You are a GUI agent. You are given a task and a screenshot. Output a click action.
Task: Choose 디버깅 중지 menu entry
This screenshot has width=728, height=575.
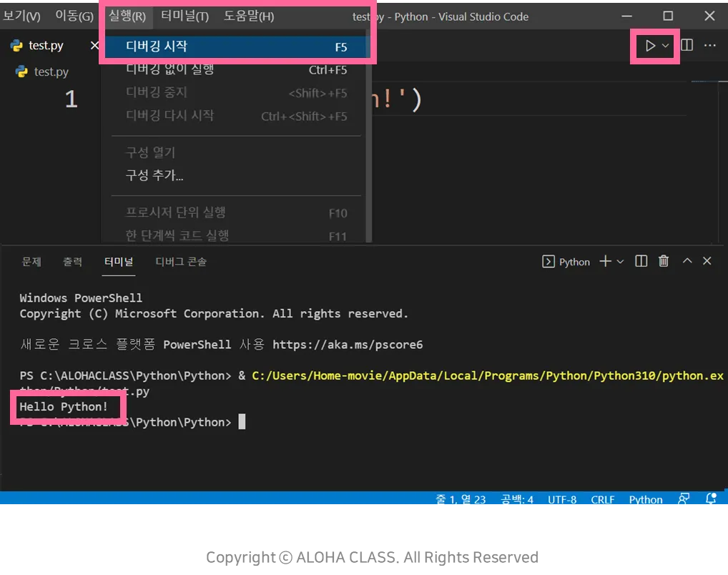point(236,92)
